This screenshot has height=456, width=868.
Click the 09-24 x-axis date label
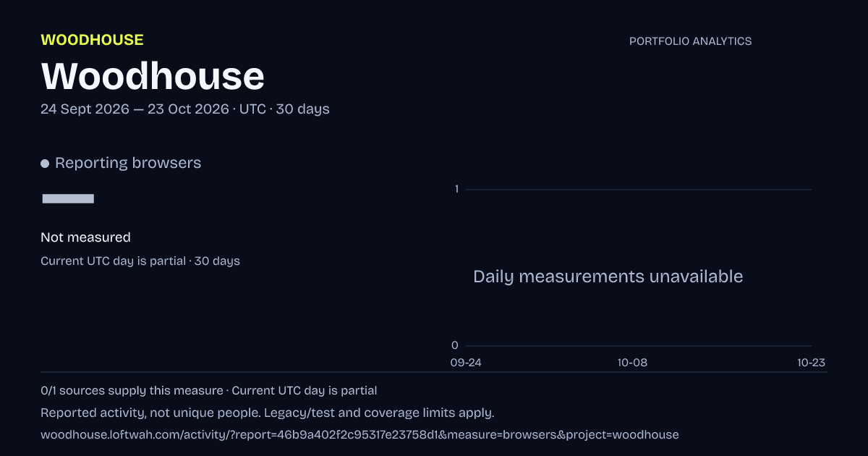tap(465, 363)
